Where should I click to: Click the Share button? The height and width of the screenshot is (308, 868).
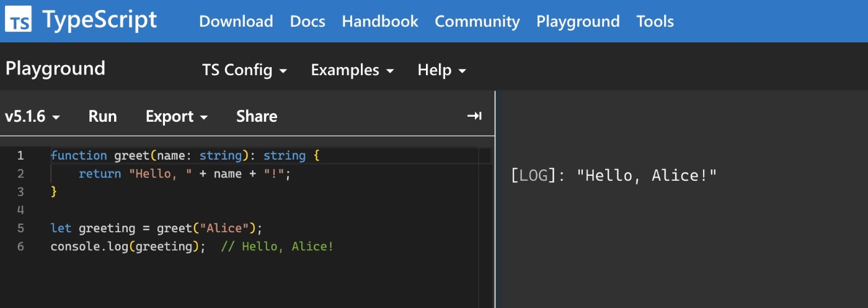tap(257, 116)
